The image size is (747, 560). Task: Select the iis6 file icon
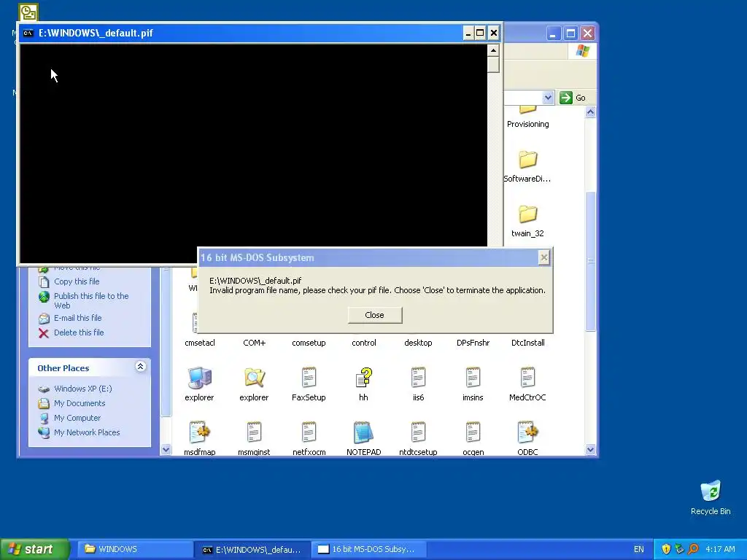(x=418, y=378)
